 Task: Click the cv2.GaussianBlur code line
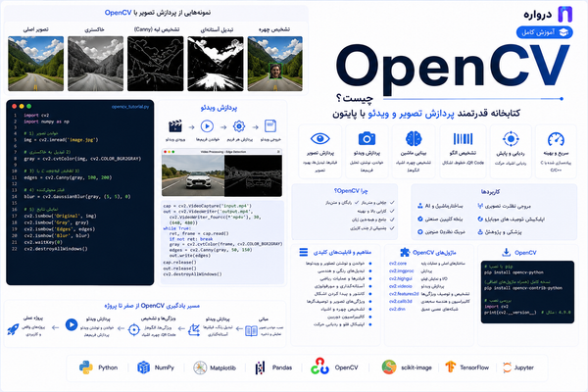(x=76, y=196)
